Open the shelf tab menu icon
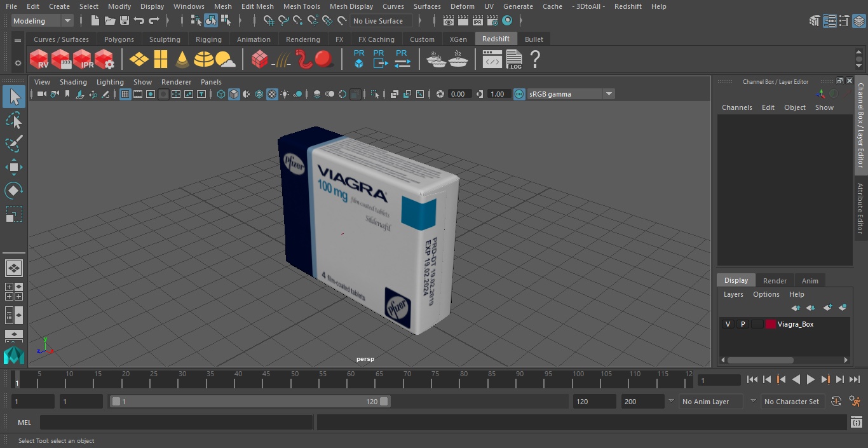868x448 pixels. click(18, 39)
